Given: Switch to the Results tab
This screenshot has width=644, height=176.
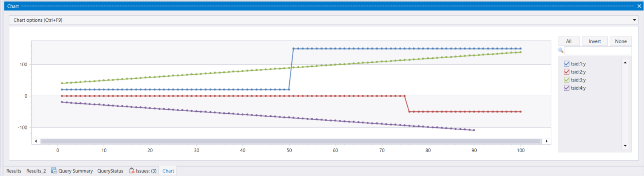Looking at the screenshot, I should tap(14, 171).
